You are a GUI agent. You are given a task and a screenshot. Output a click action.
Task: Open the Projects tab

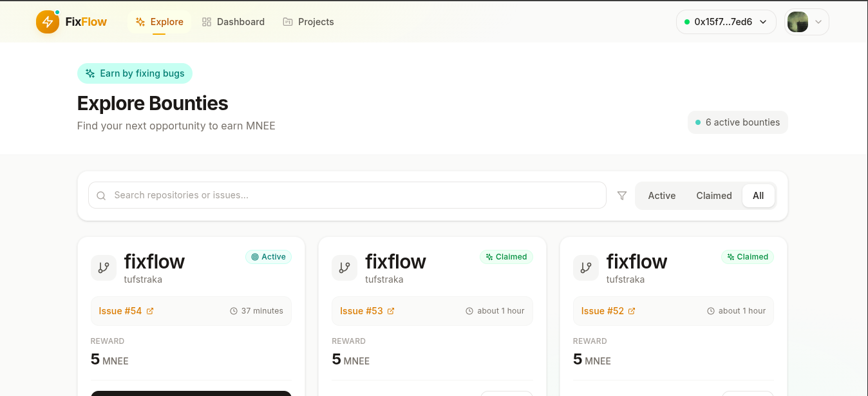point(308,22)
